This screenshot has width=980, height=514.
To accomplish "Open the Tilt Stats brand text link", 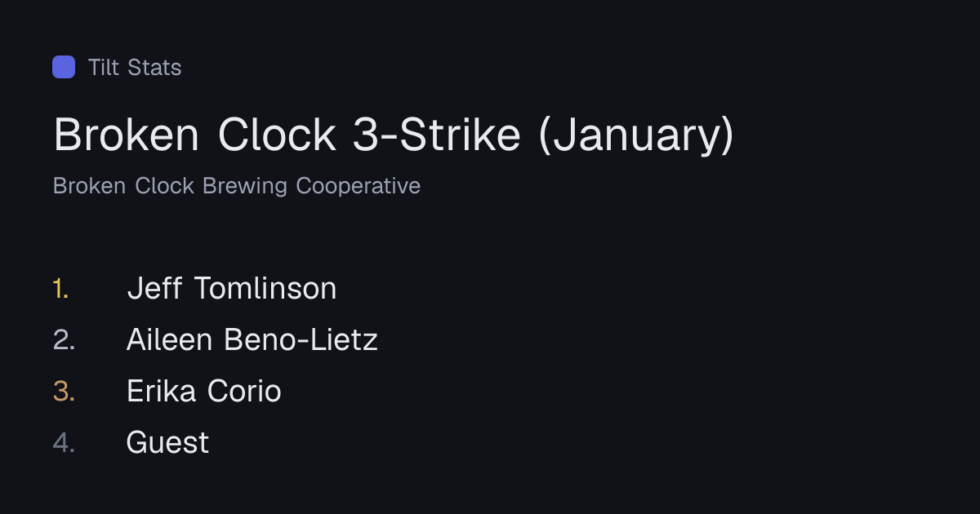I will click(135, 67).
